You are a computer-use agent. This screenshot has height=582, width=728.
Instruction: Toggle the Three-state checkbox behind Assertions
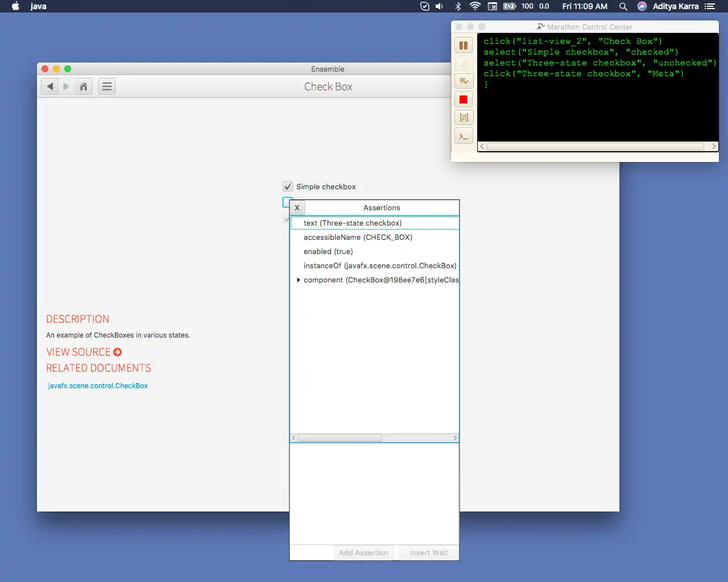[x=286, y=202]
